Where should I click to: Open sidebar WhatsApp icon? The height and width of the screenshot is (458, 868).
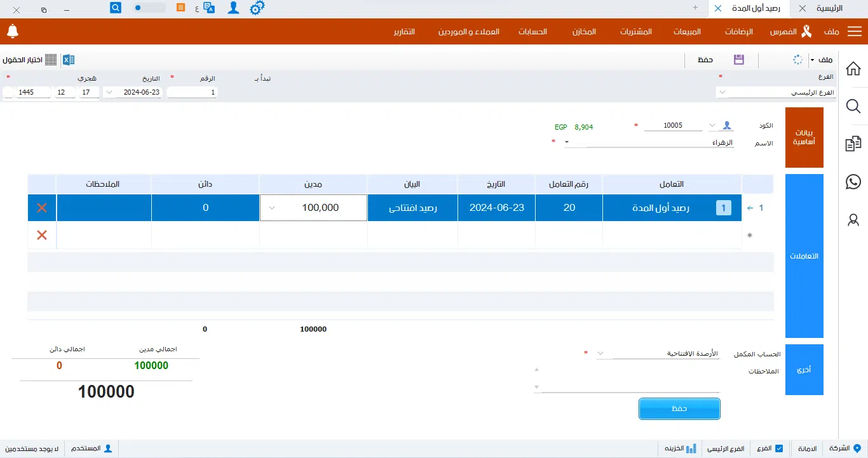click(x=853, y=182)
